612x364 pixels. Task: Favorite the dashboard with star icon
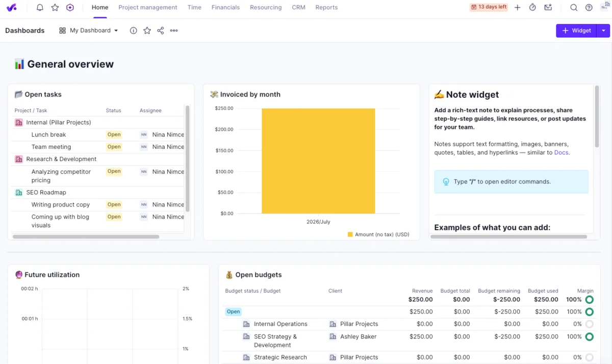[x=147, y=31]
